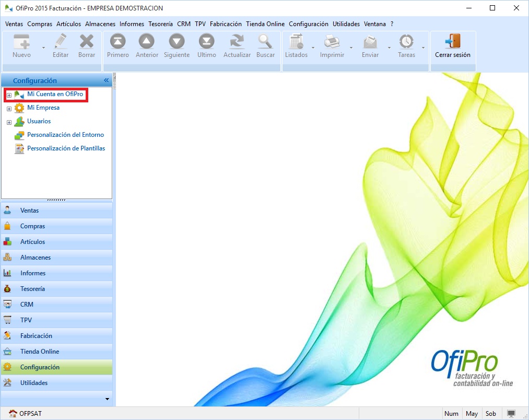529x420 pixels.
Task: Click the Enviar envelope icon
Action: click(x=370, y=42)
